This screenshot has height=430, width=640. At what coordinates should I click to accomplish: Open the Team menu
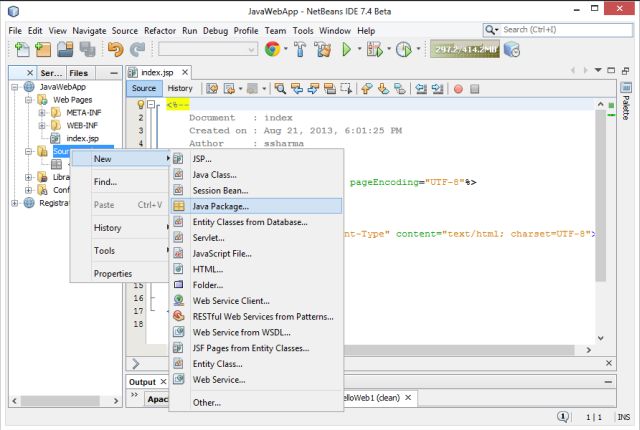(x=275, y=31)
